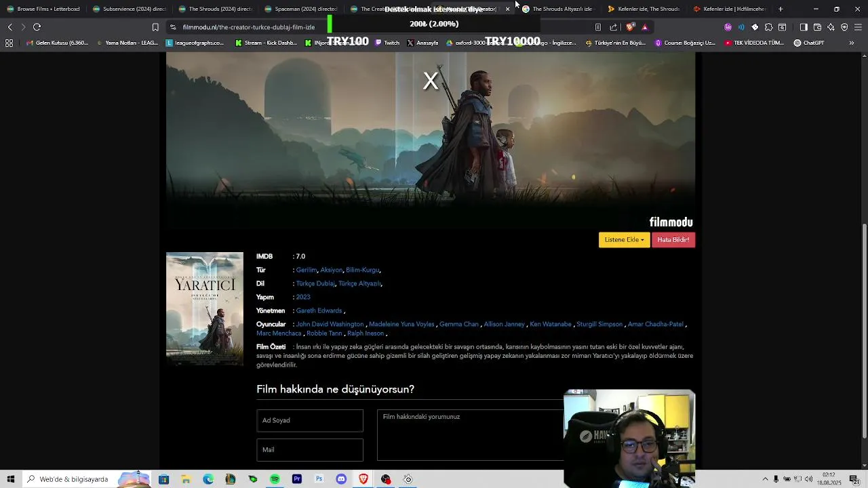Image resolution: width=868 pixels, height=488 pixels.
Task: Open the apps grid icon in bookmarks bar
Action: (x=9, y=43)
